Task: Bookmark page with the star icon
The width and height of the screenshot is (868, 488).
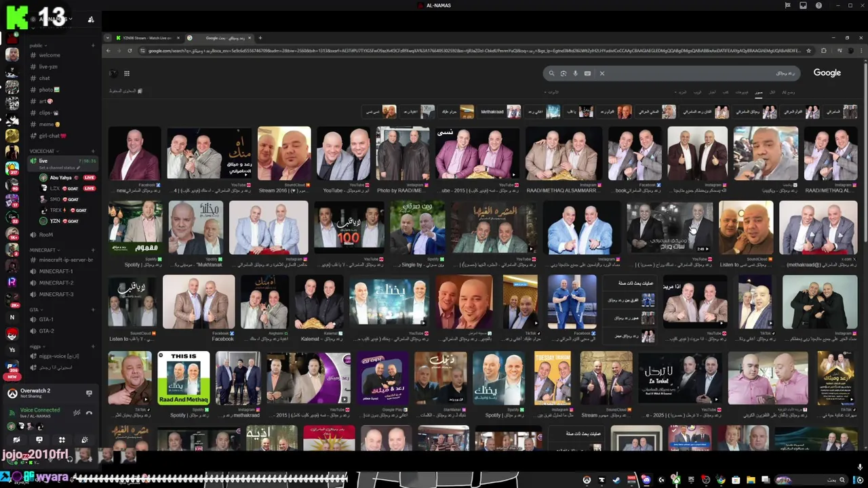Action: coord(810,50)
